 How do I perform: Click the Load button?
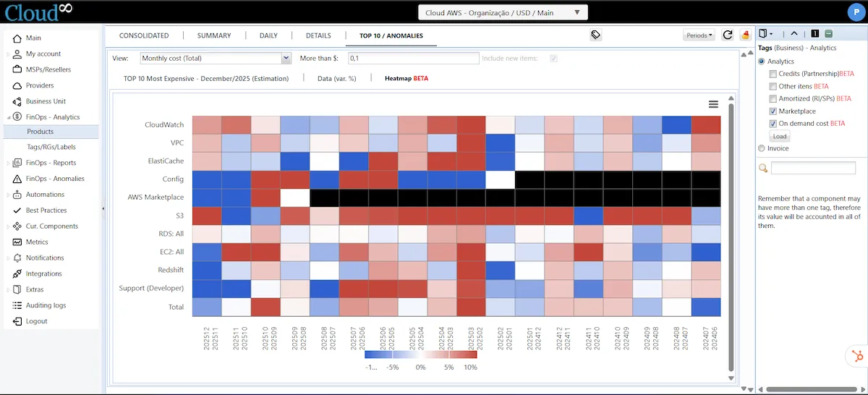pos(780,136)
